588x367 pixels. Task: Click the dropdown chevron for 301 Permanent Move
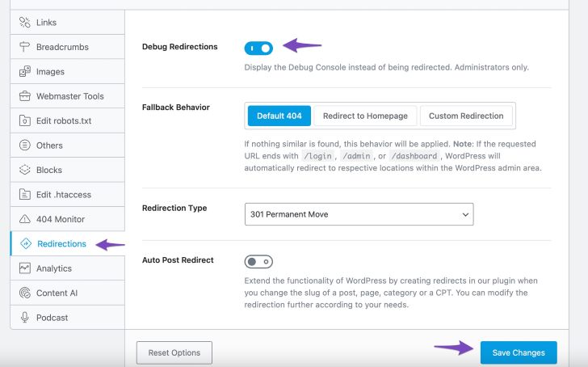[x=464, y=214]
